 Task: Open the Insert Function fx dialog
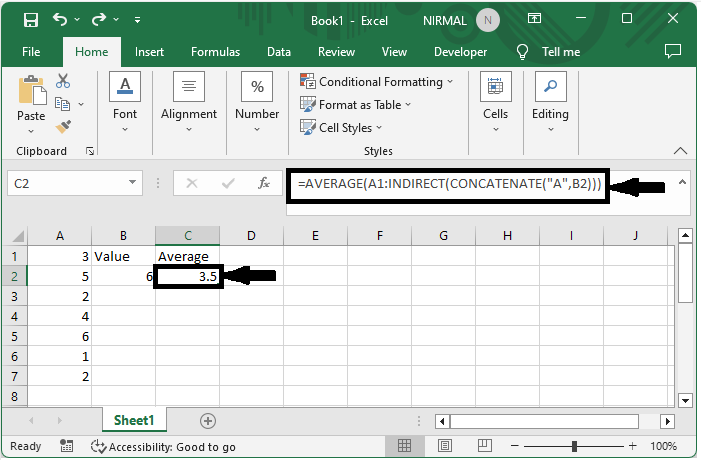tap(264, 182)
